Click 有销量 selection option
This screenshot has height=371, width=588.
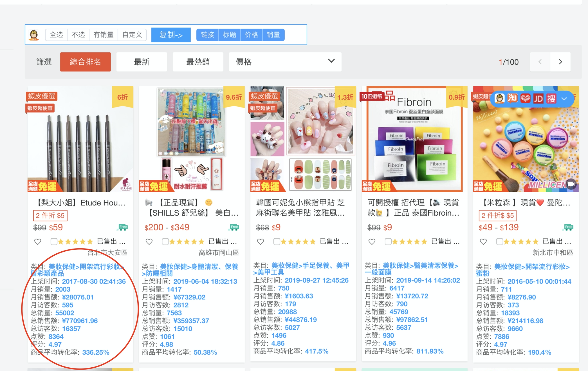pos(104,35)
